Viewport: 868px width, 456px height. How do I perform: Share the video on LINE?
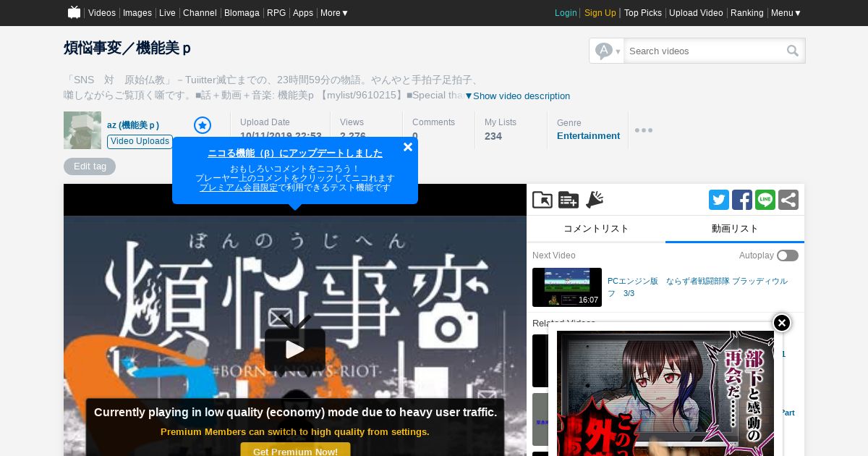click(x=765, y=200)
